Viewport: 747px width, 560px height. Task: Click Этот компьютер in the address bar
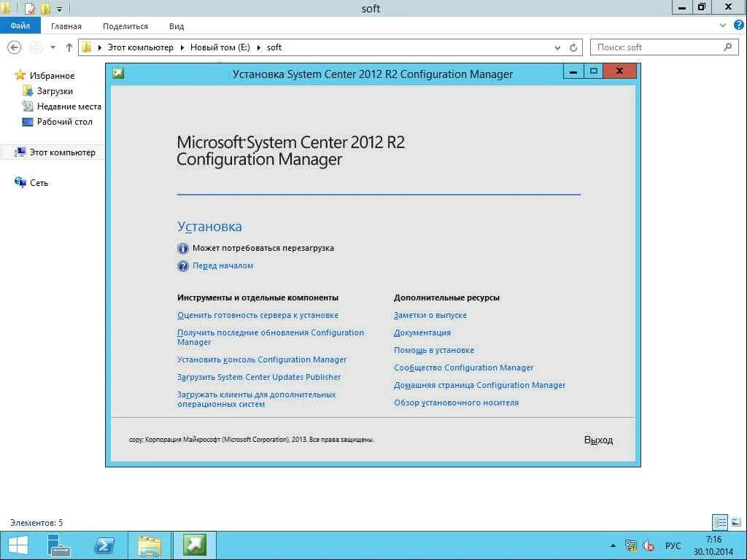(141, 47)
